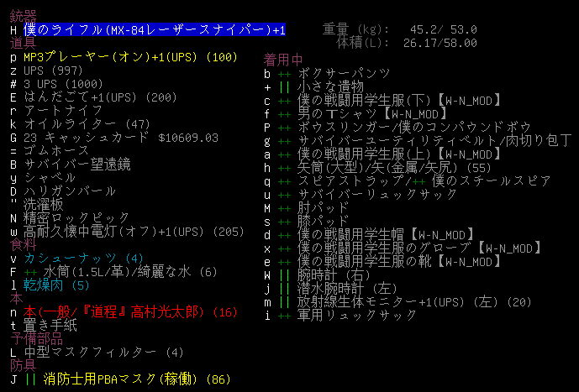Click the ++ marker next to 水筒

tap(30, 272)
